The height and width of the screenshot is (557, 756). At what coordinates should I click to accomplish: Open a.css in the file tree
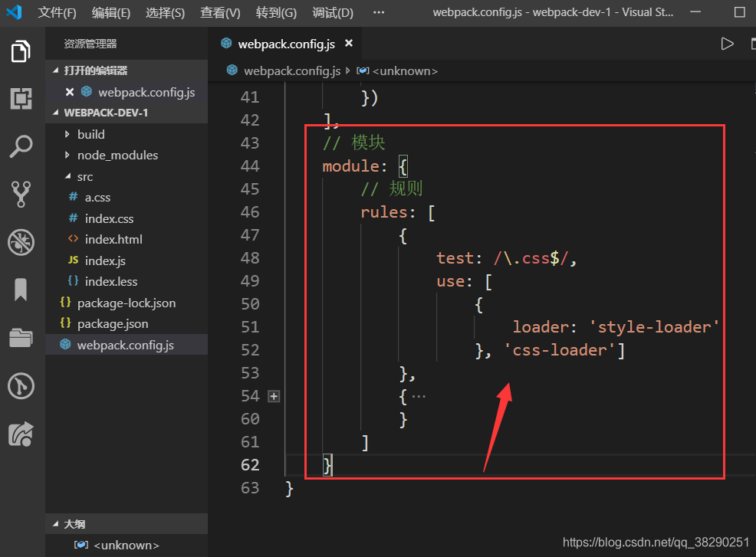click(97, 198)
